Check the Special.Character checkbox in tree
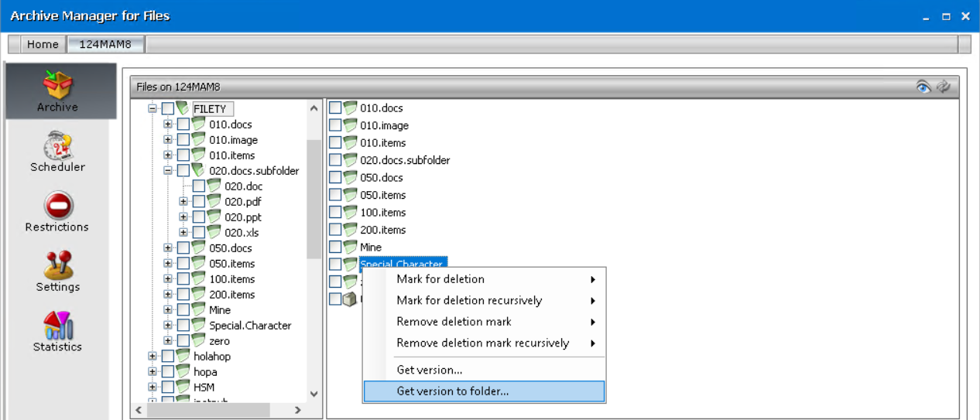 (x=183, y=326)
